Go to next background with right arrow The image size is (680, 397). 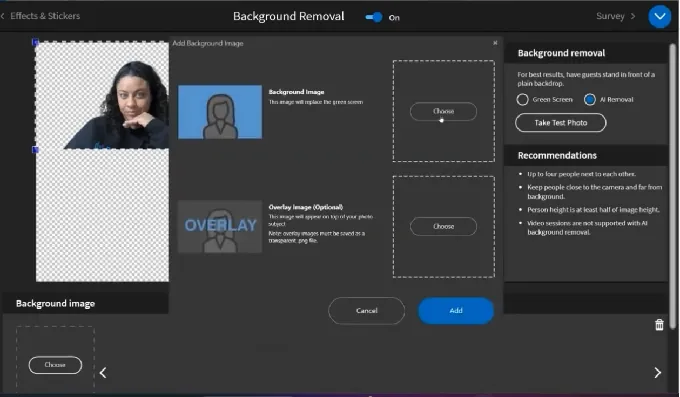pos(657,373)
